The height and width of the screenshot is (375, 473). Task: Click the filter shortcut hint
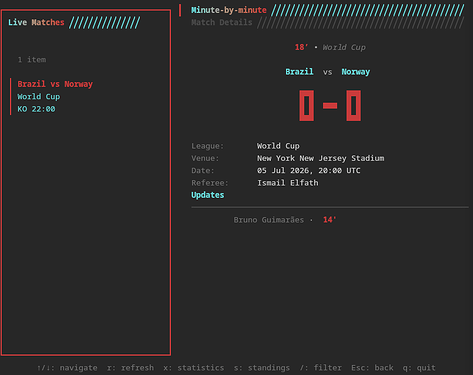(x=320, y=368)
